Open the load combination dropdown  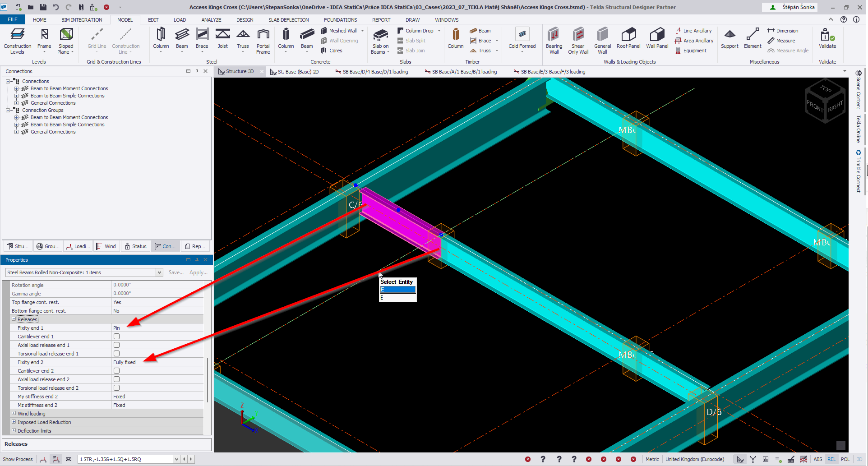pos(176,459)
